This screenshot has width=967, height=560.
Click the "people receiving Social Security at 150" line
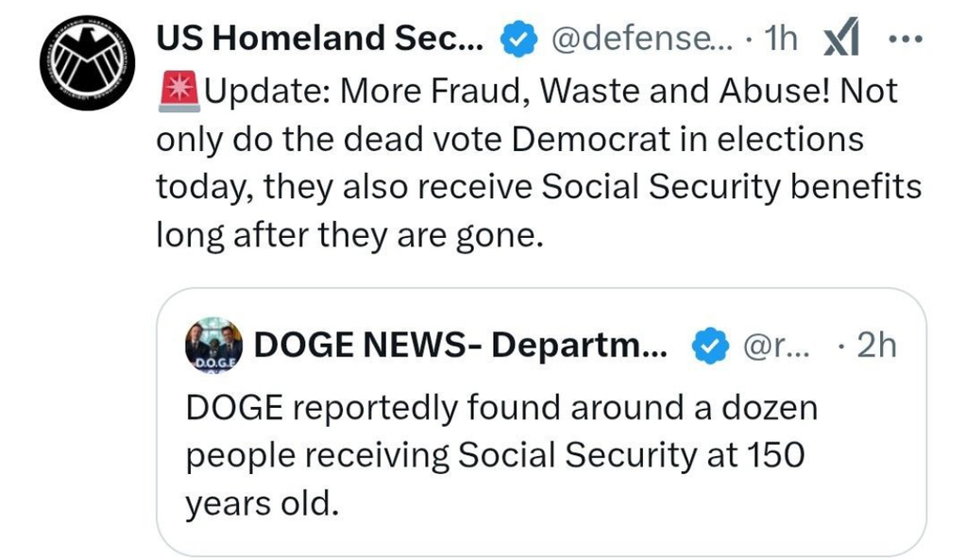[x=494, y=455]
